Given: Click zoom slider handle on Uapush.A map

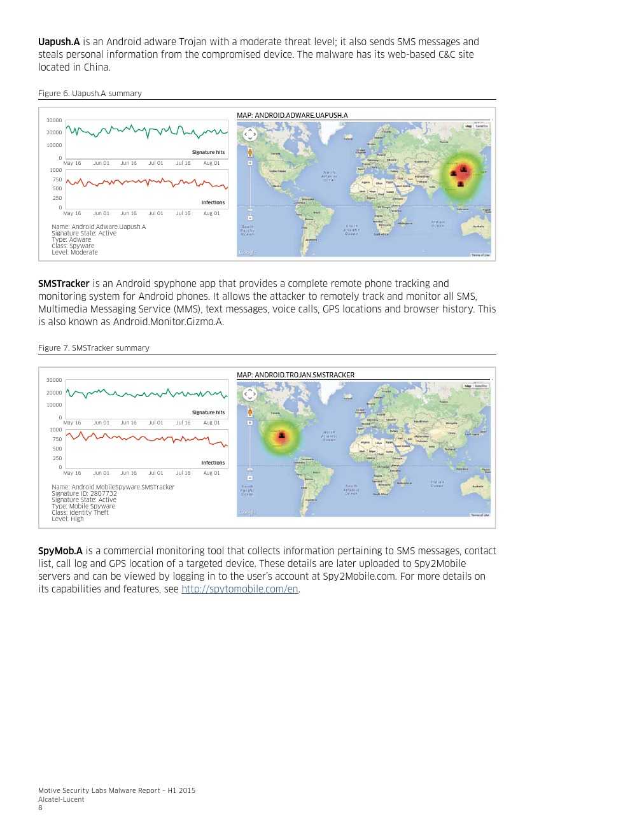Looking at the screenshot, I should point(250,209).
